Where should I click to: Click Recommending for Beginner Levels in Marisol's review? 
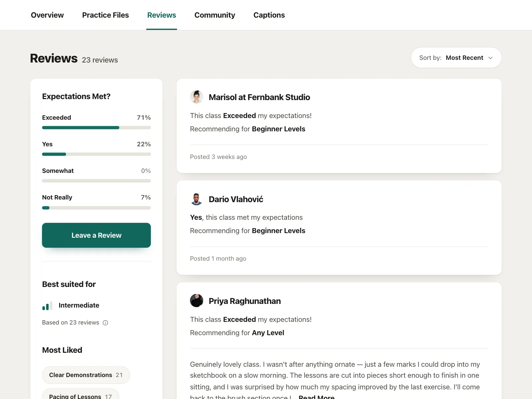[248, 129]
